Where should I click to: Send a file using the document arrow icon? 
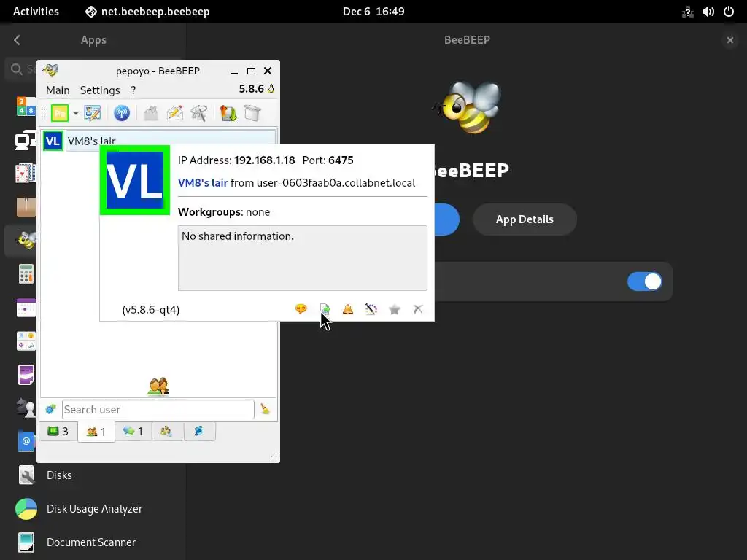click(325, 309)
